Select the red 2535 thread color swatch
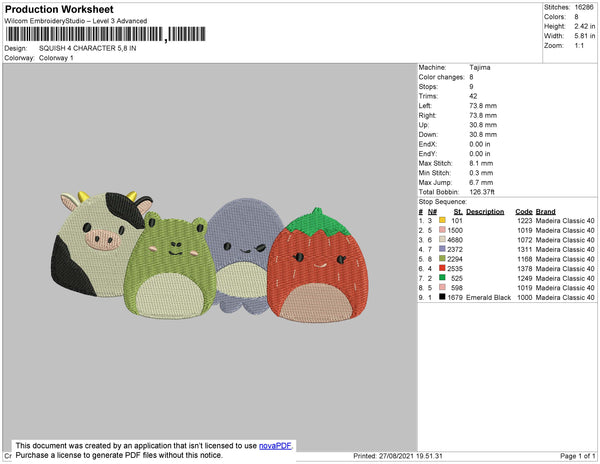600x464 pixels. (x=442, y=268)
